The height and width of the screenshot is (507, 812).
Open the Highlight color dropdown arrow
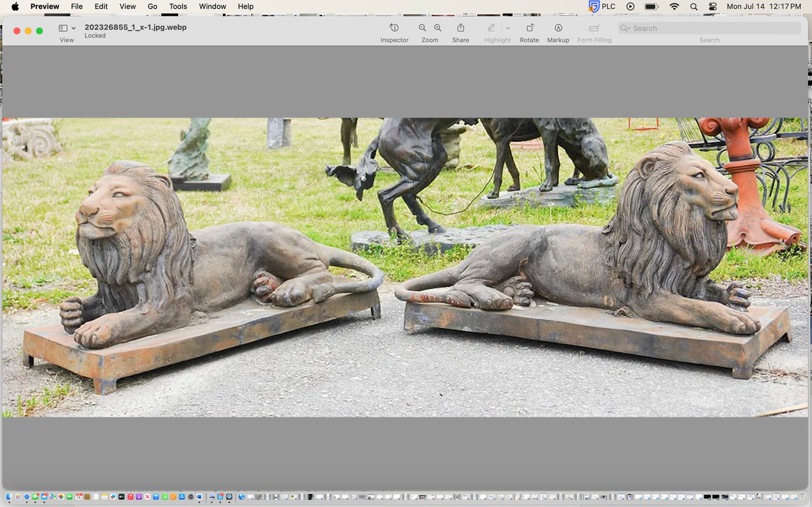click(508, 29)
